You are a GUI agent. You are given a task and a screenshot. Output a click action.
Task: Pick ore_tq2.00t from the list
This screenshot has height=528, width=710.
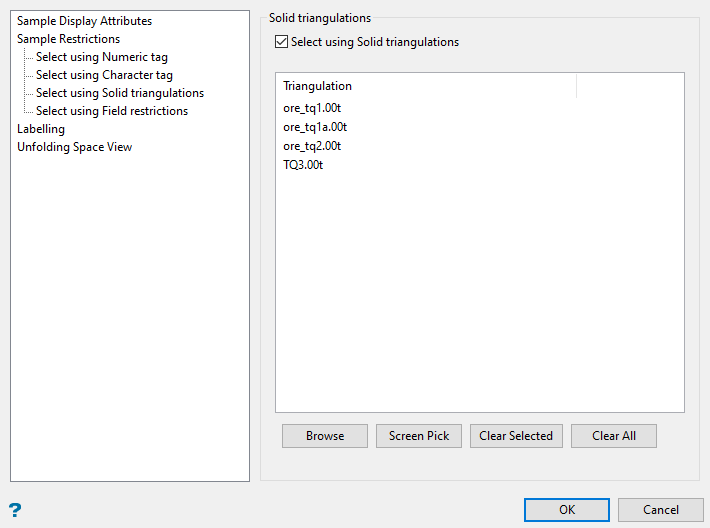click(x=313, y=146)
